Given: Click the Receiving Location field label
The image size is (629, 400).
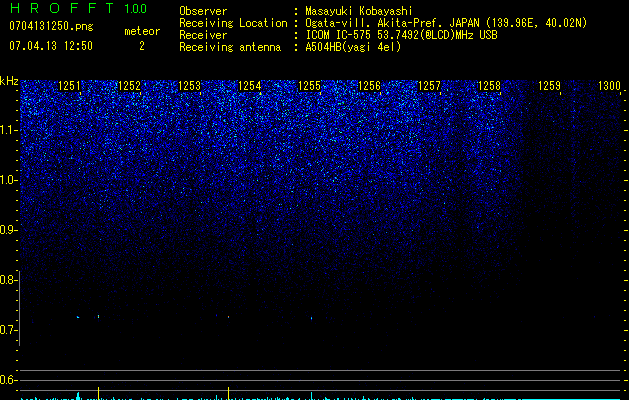Looking at the screenshot, I should pyautogui.click(x=233, y=23).
